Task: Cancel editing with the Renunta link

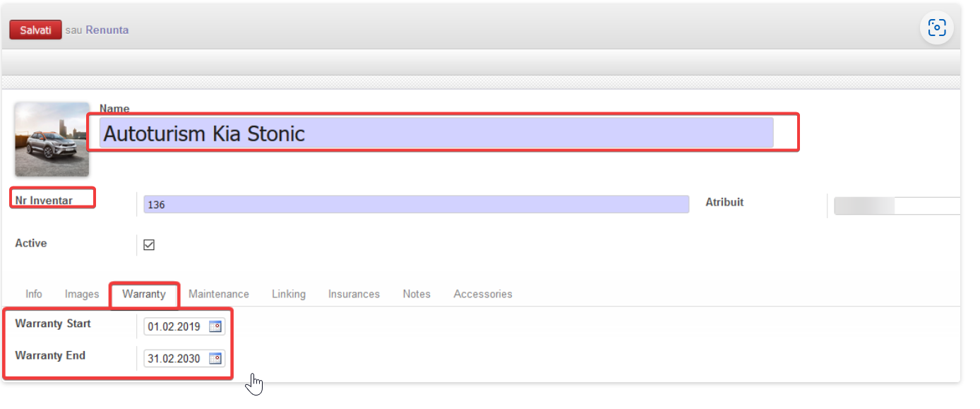Action: 107,30
